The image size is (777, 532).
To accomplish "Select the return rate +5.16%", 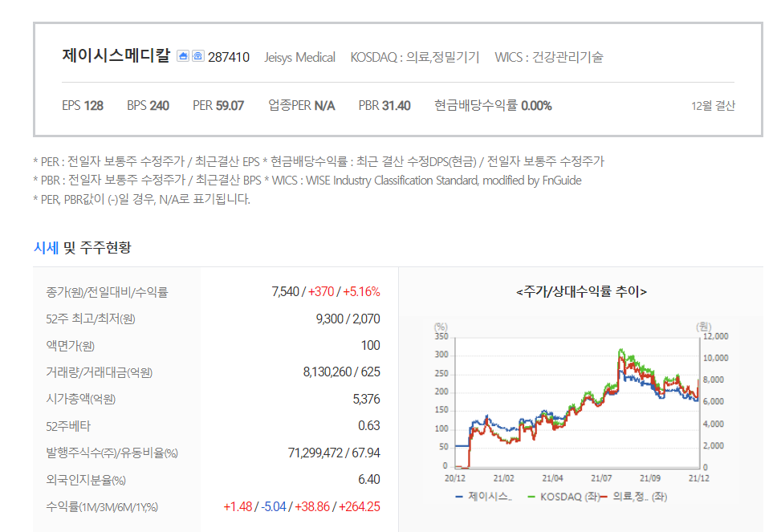I will (x=361, y=291).
